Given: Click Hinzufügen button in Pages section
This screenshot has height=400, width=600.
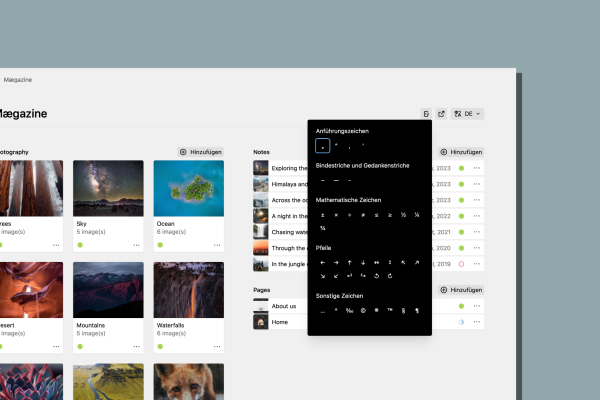Looking at the screenshot, I should pos(462,289).
